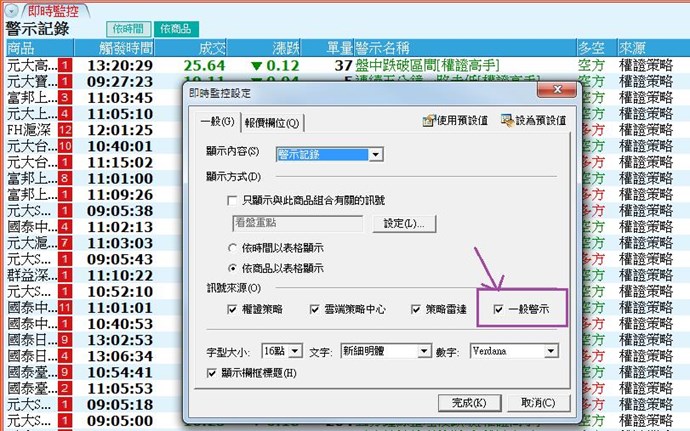Open the 字型大小 16點 dropdown

tap(295, 351)
